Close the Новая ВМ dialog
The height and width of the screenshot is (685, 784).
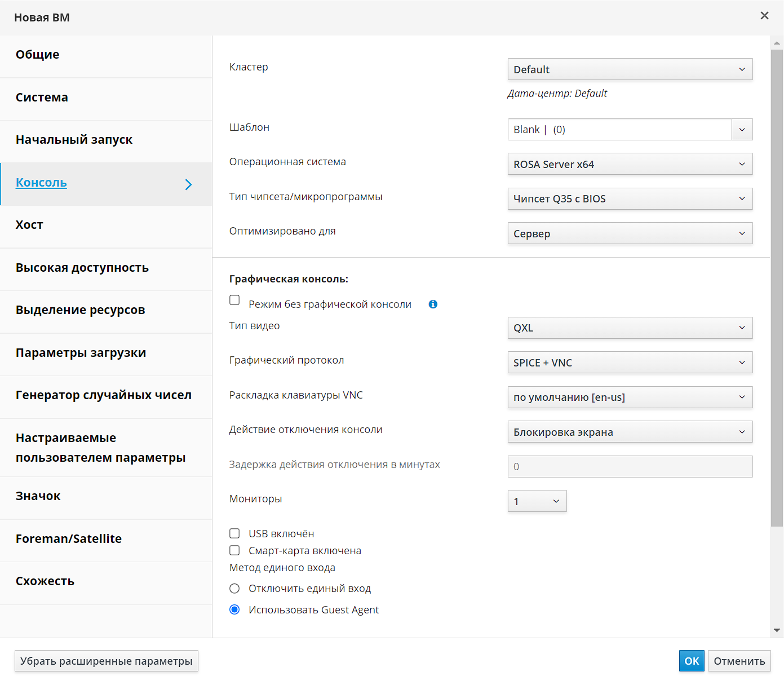(x=764, y=16)
